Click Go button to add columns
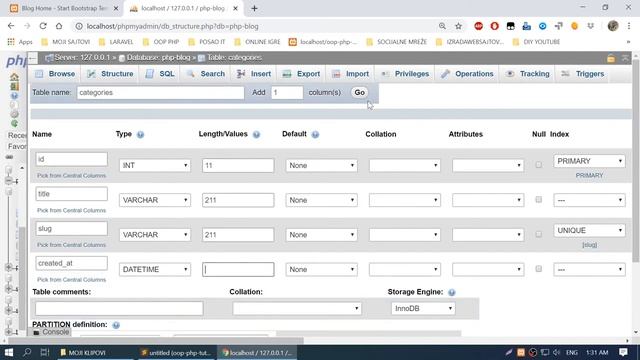The height and width of the screenshot is (360, 640). click(x=360, y=93)
